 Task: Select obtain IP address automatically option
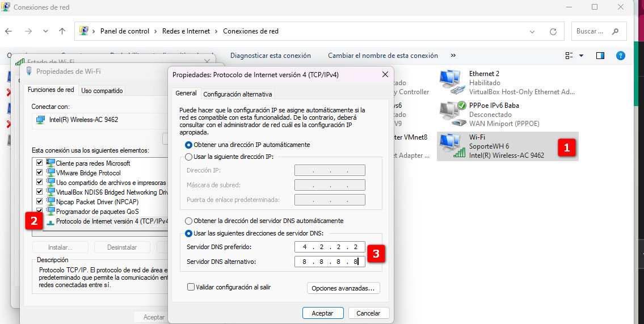point(189,145)
